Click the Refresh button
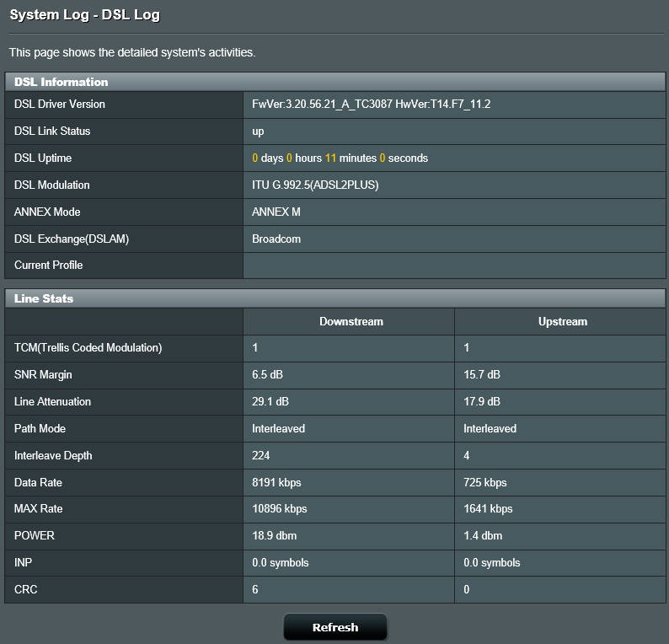 334,627
